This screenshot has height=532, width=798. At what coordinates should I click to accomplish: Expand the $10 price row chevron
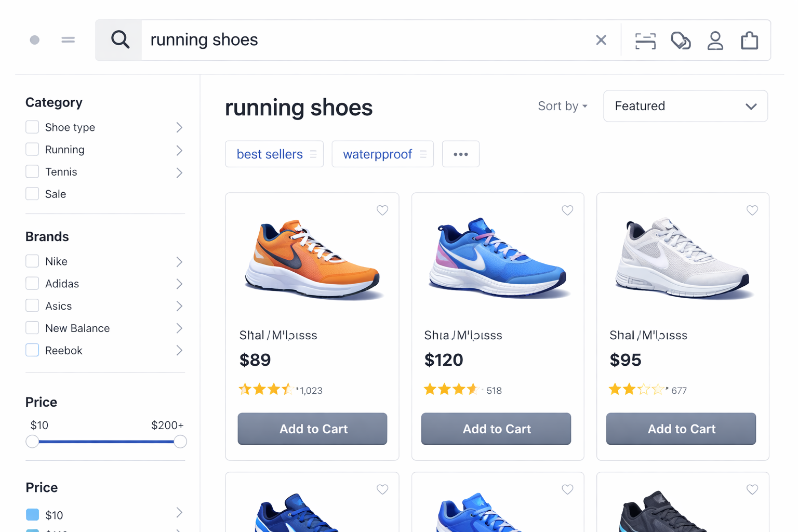(179, 513)
